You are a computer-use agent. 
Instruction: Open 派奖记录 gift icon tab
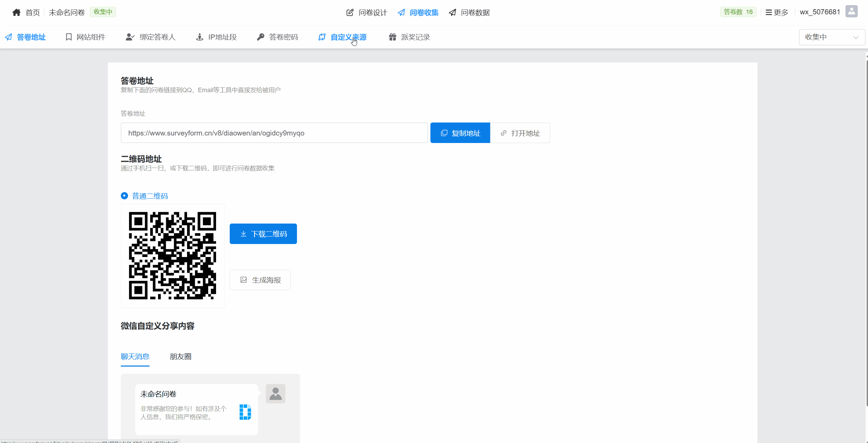[393, 37]
